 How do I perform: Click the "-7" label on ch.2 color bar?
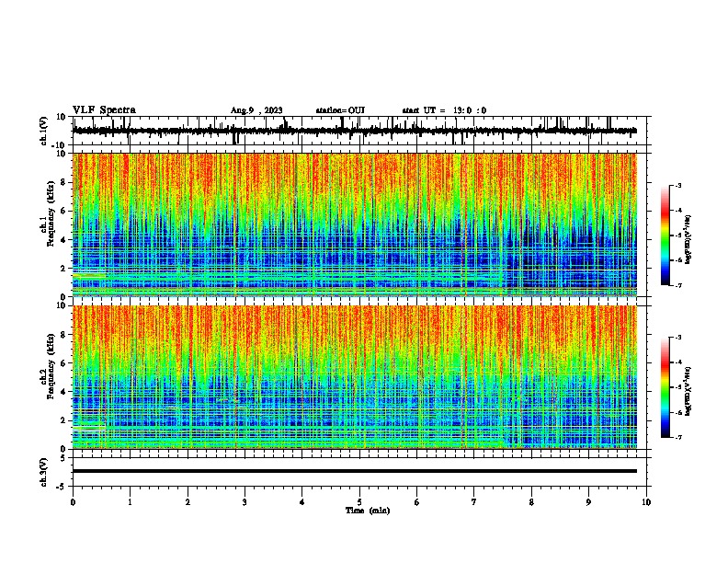[678, 438]
